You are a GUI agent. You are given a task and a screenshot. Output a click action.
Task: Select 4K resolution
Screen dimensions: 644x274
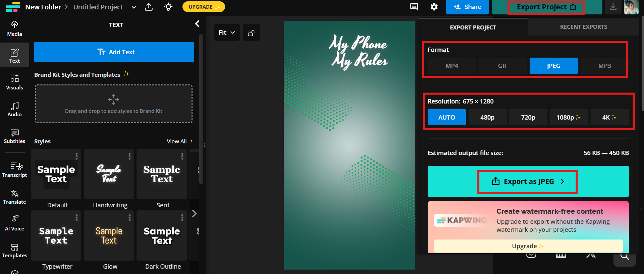609,117
